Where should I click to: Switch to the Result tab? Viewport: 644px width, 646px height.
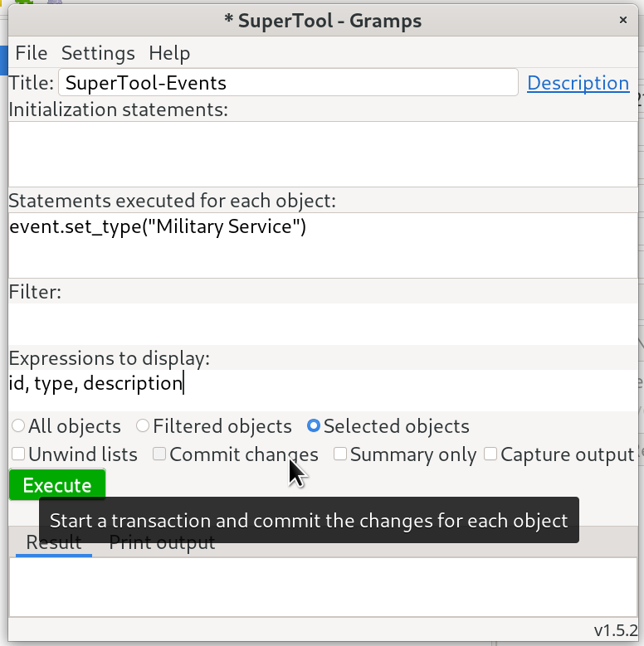(54, 543)
